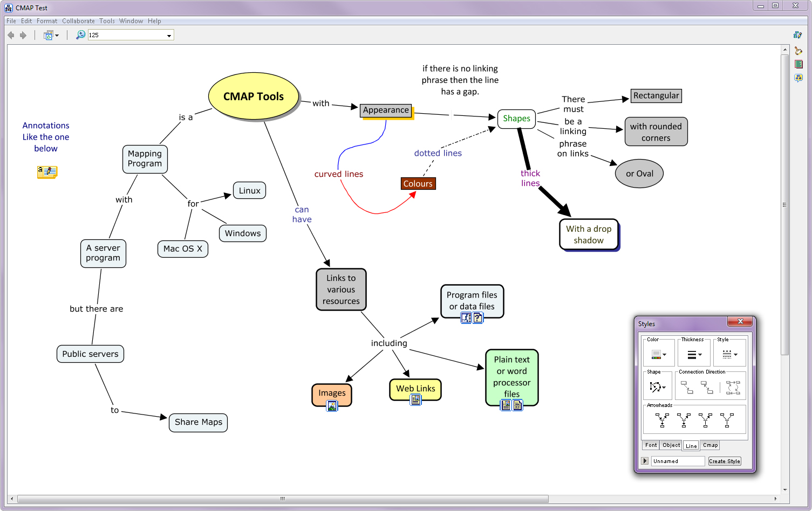Select two-way connection direction icon

(707, 387)
